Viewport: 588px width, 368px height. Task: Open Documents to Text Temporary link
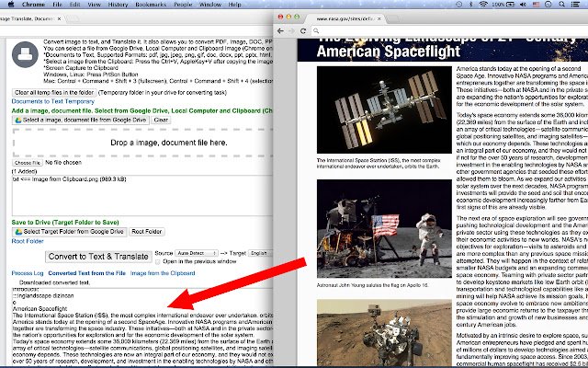tap(53, 101)
